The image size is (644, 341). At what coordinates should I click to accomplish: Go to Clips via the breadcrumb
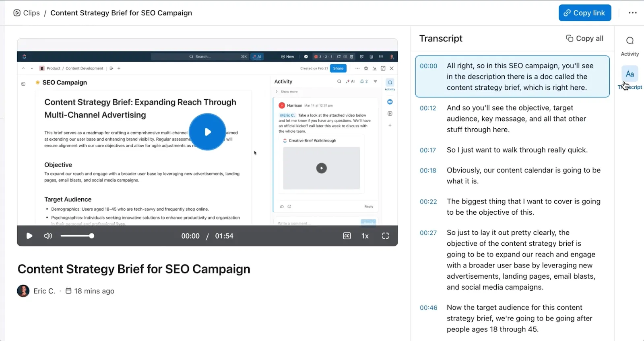point(31,13)
